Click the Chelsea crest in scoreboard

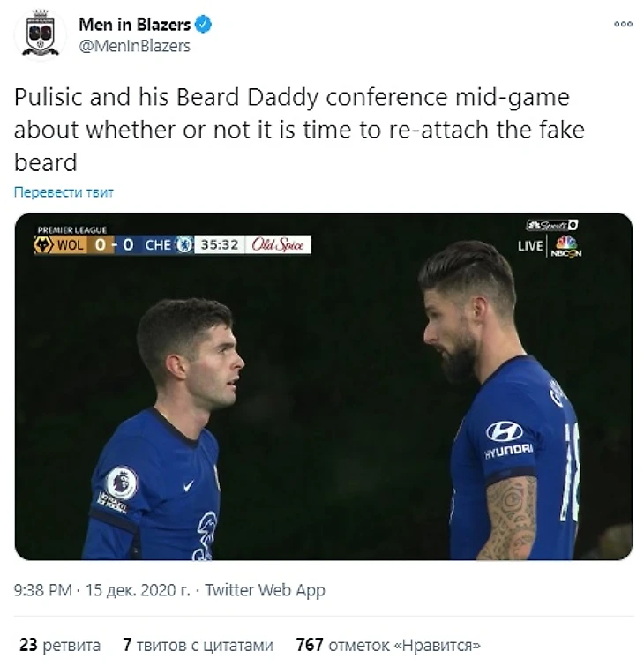pos(184,244)
